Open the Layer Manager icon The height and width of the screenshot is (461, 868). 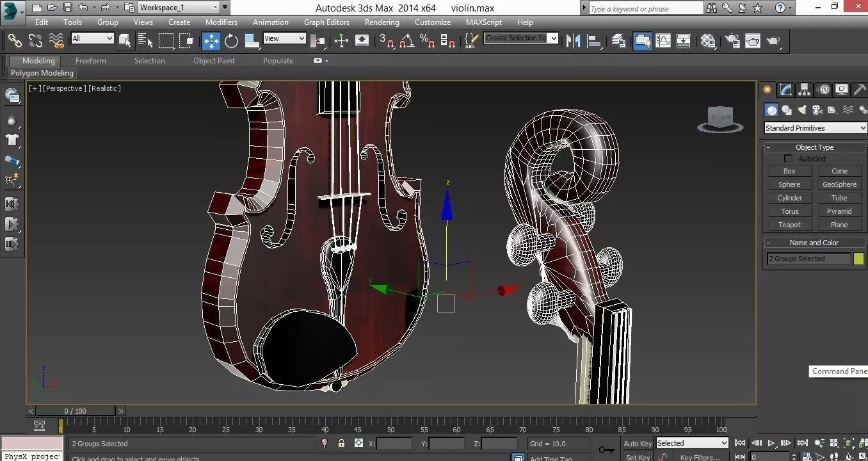618,41
